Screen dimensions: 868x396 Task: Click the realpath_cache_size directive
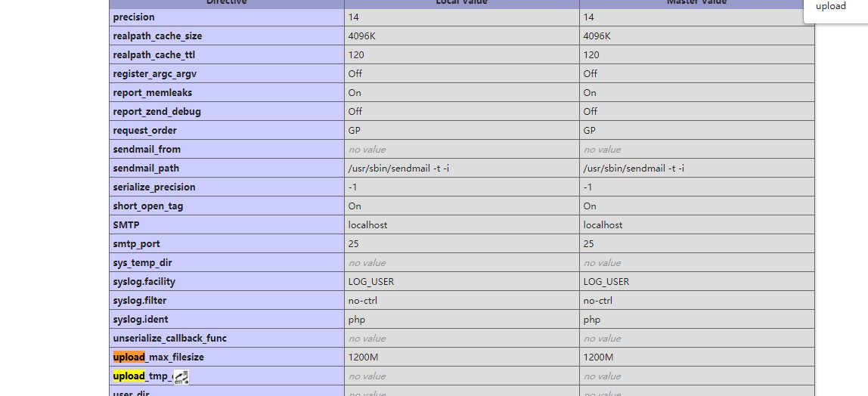pyautogui.click(x=157, y=36)
